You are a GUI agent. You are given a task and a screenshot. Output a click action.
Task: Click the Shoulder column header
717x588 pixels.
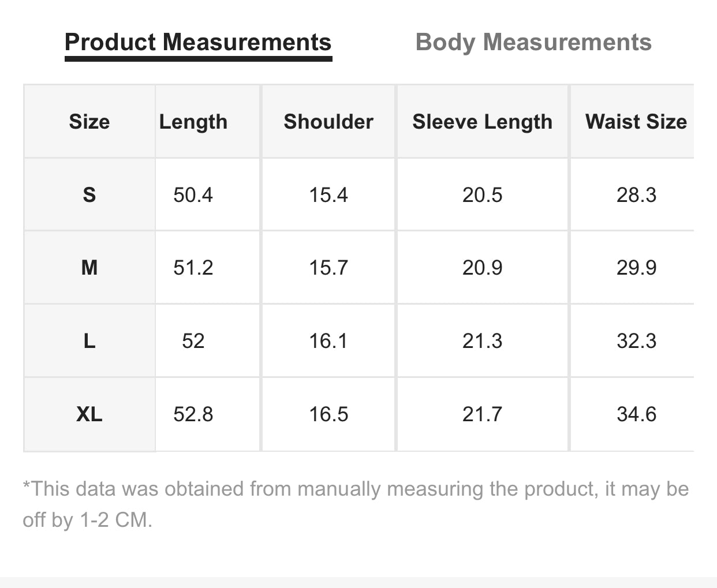(328, 122)
